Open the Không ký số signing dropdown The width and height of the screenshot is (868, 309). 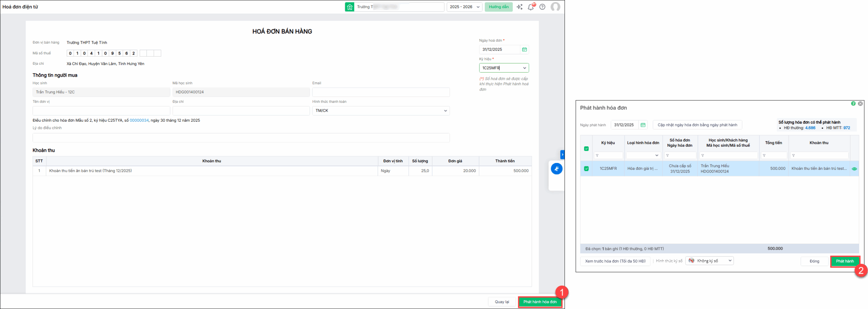[709, 261]
